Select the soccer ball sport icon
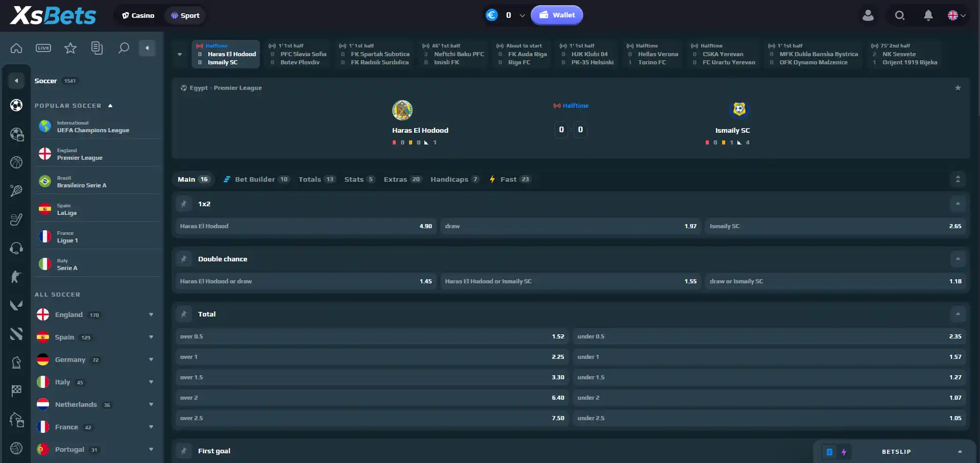 click(x=16, y=105)
